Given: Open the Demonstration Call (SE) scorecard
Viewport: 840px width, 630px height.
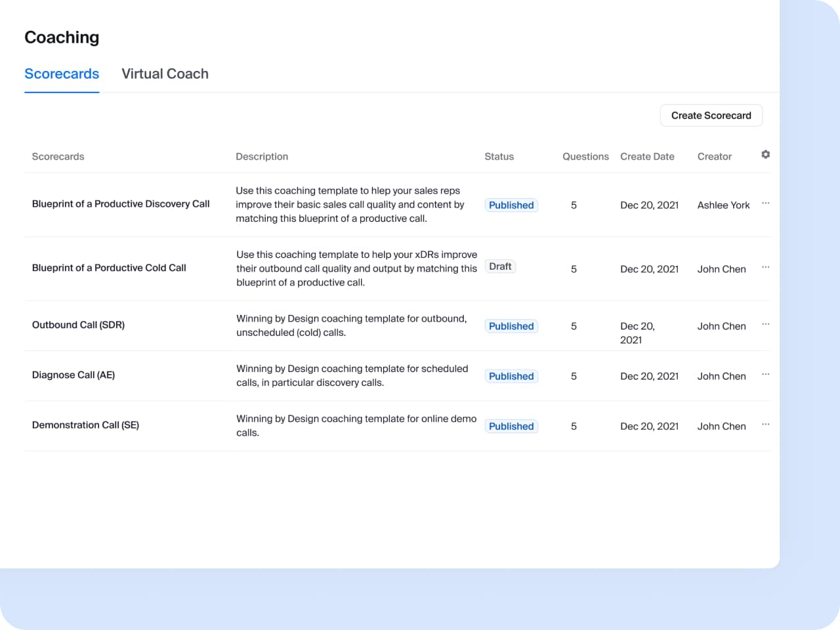Looking at the screenshot, I should pyautogui.click(x=85, y=425).
